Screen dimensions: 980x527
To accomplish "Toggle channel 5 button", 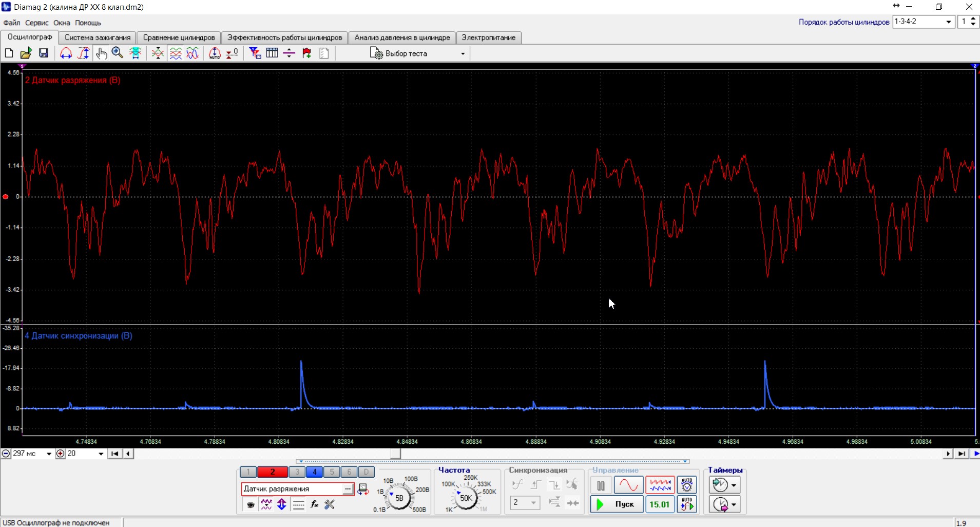I will tap(332, 472).
